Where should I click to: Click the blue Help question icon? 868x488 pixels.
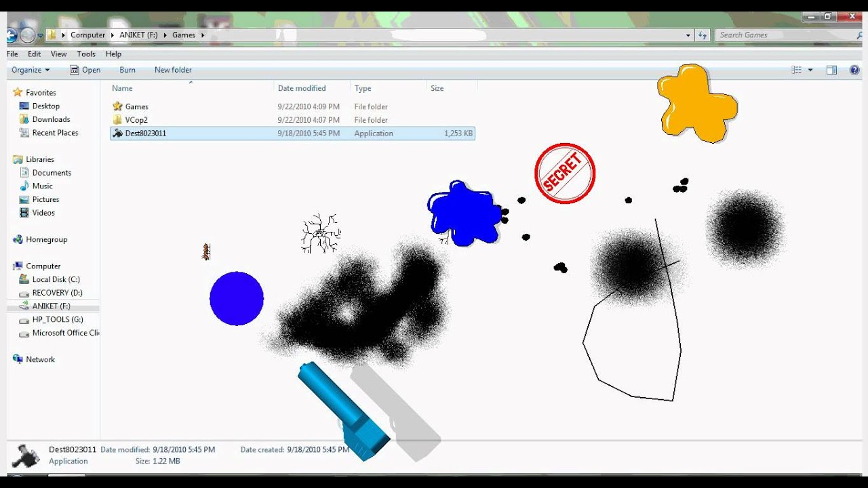click(x=854, y=70)
